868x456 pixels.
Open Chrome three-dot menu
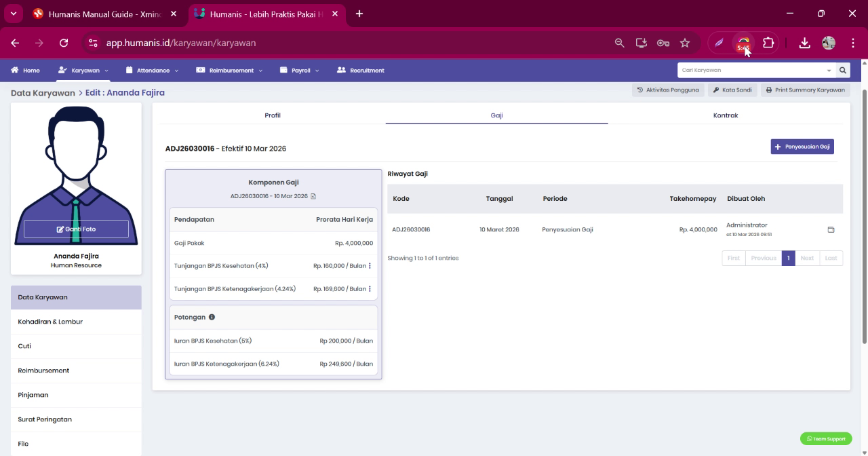[x=852, y=43]
